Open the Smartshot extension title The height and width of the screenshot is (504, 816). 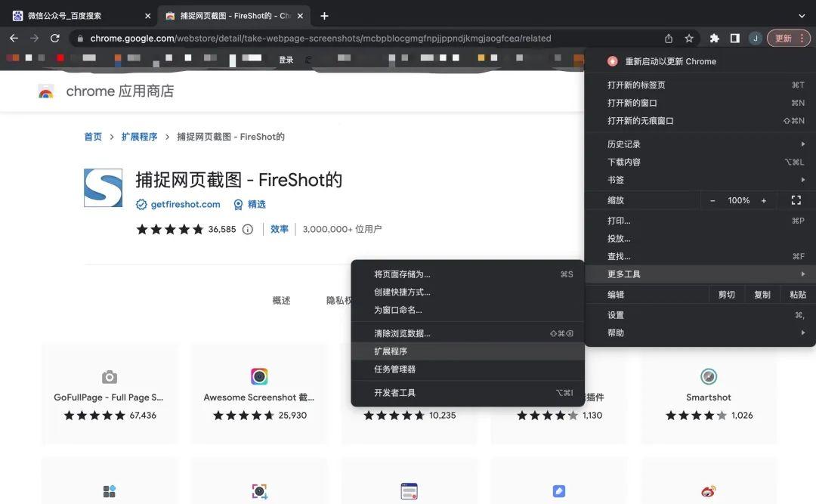tap(709, 397)
